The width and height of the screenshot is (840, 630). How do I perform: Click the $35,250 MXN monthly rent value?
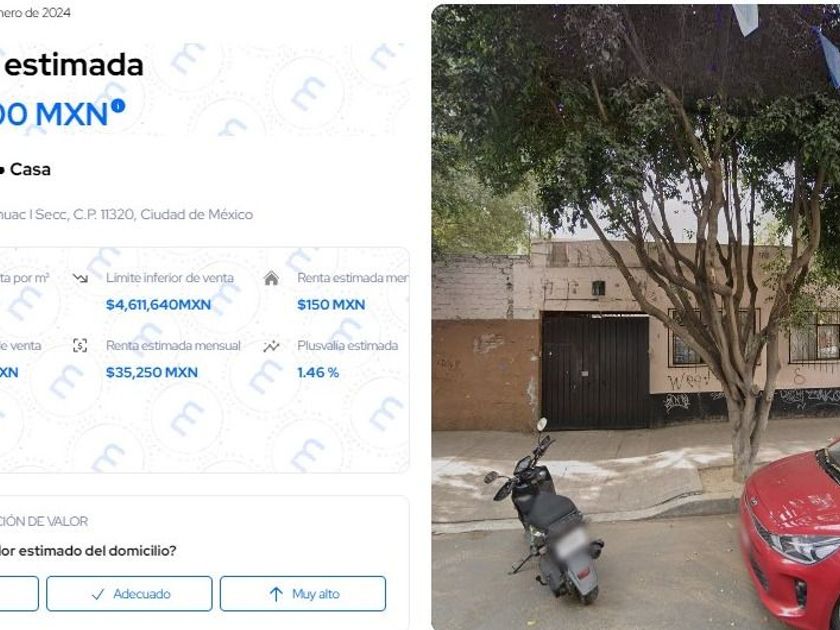coord(152,372)
